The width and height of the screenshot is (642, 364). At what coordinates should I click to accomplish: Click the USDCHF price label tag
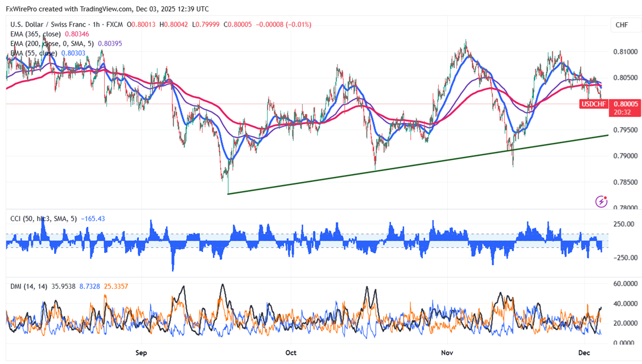pyautogui.click(x=594, y=104)
